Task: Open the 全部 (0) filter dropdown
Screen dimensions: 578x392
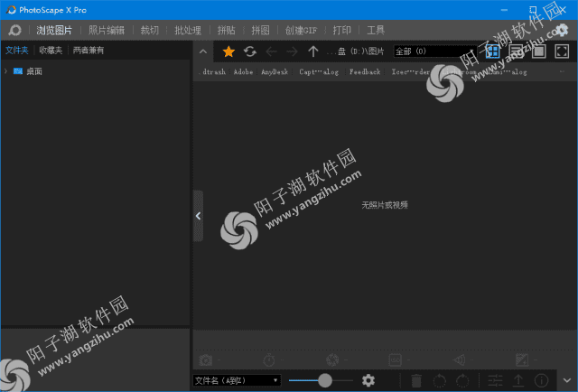Action: (434, 51)
